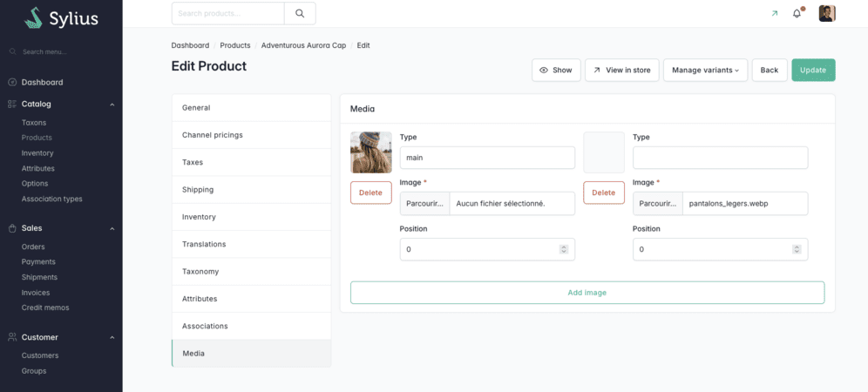Click the green arrow icon in header
This screenshot has height=392, width=868.
(x=774, y=13)
